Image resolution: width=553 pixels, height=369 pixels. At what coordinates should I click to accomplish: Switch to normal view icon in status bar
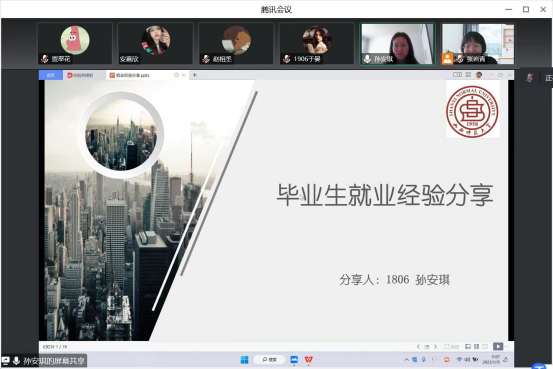click(468, 346)
